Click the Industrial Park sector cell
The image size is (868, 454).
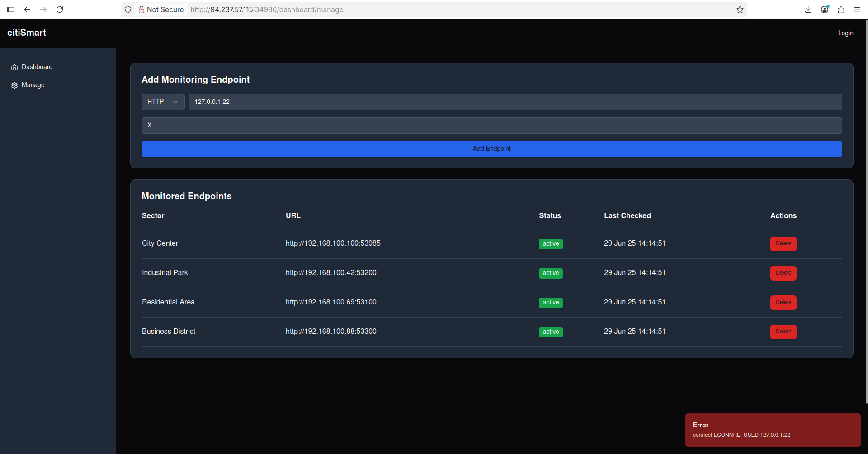(x=165, y=273)
